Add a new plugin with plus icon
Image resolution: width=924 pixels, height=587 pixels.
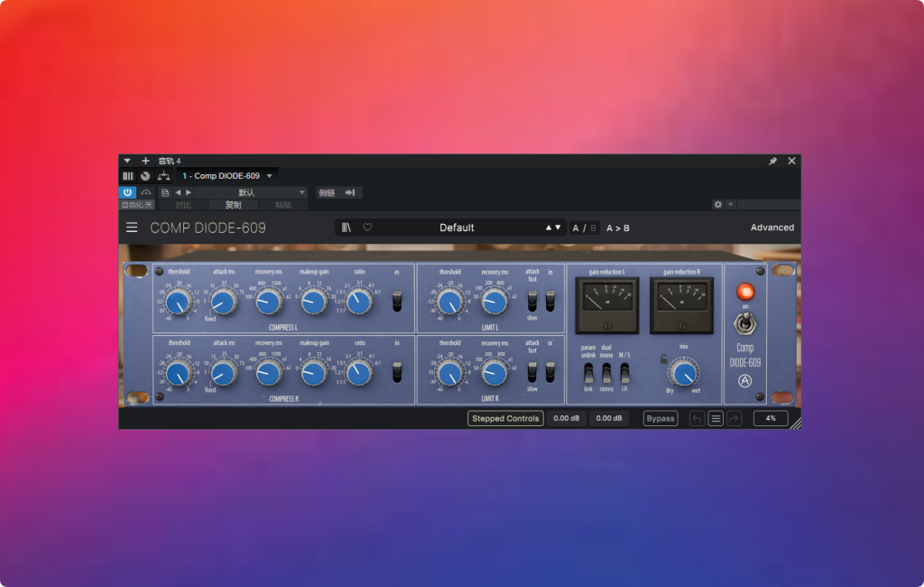(x=145, y=161)
